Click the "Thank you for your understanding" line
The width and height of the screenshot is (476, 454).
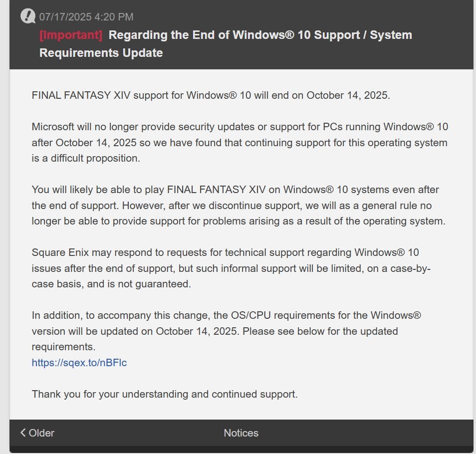click(165, 394)
